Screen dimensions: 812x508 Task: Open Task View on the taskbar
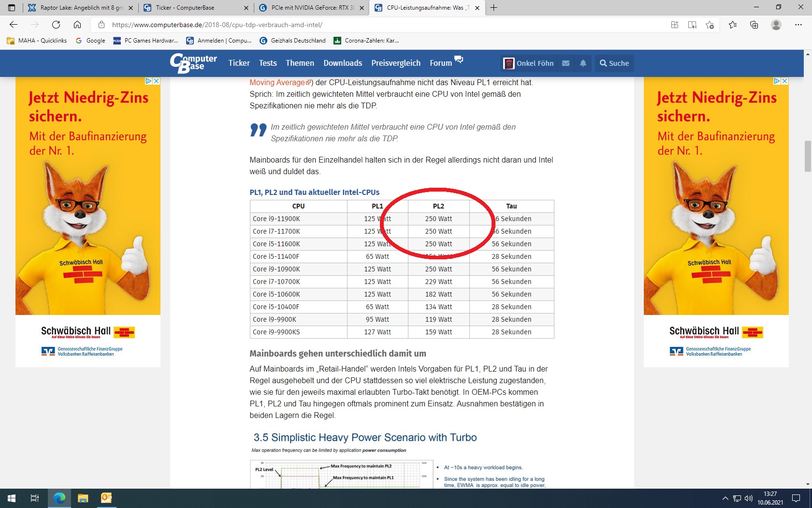(x=35, y=498)
